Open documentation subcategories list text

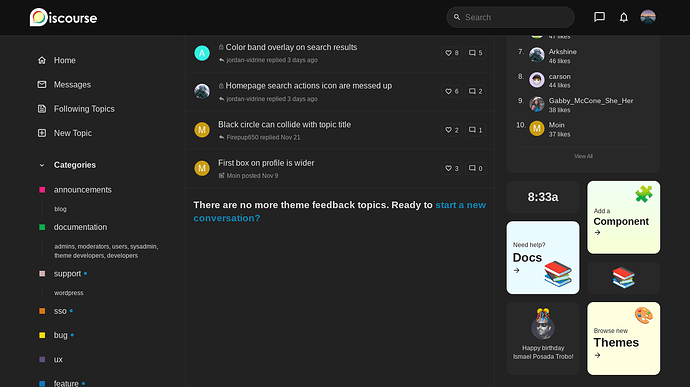click(106, 251)
